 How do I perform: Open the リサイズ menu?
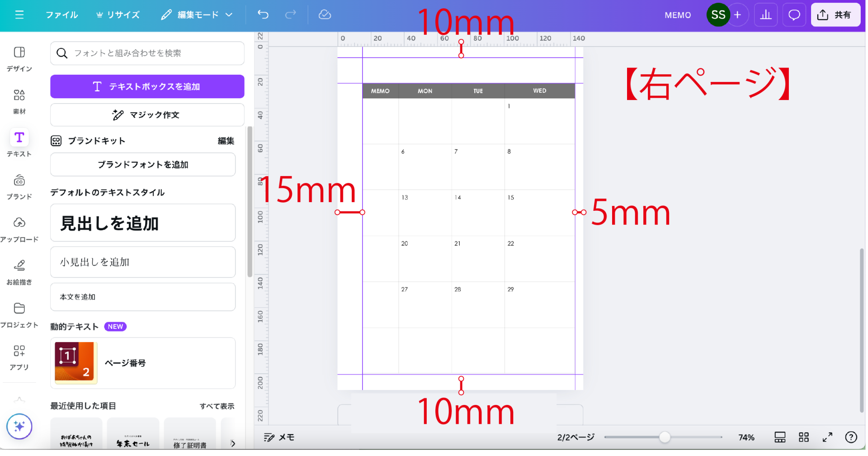118,15
